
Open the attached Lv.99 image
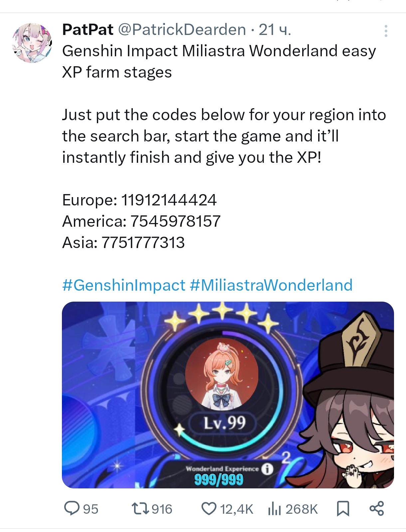(228, 395)
